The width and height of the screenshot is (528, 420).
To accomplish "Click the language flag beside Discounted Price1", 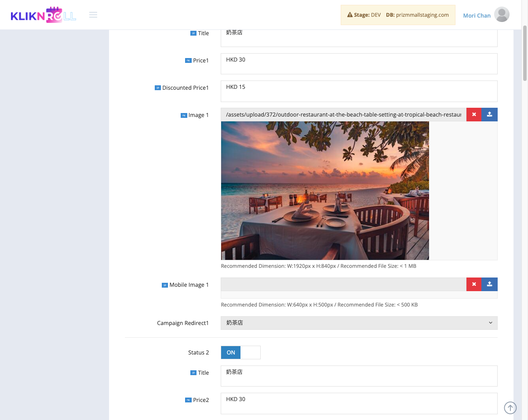I will [x=158, y=88].
